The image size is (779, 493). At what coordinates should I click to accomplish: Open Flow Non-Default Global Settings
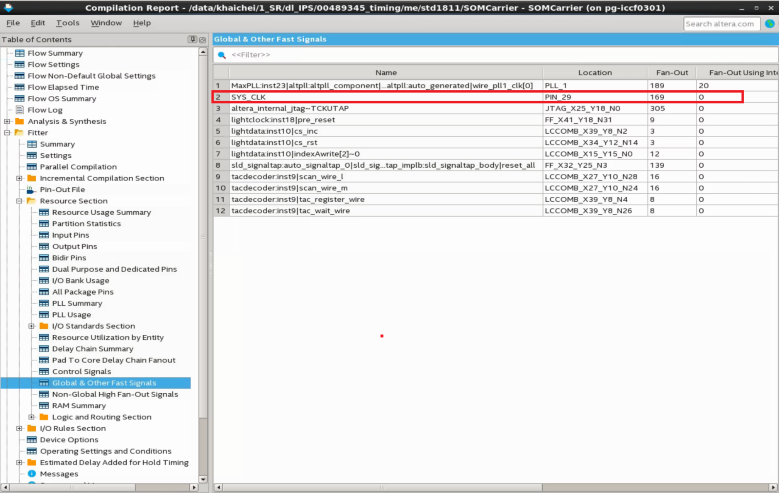pos(91,76)
